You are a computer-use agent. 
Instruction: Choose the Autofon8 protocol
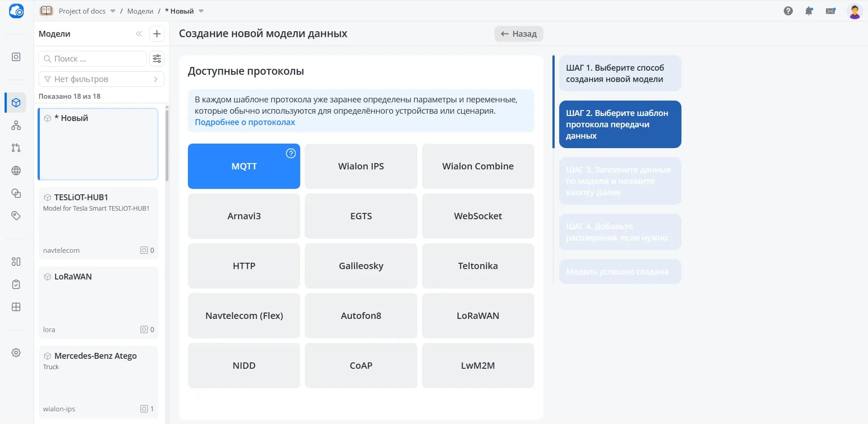pyautogui.click(x=361, y=316)
